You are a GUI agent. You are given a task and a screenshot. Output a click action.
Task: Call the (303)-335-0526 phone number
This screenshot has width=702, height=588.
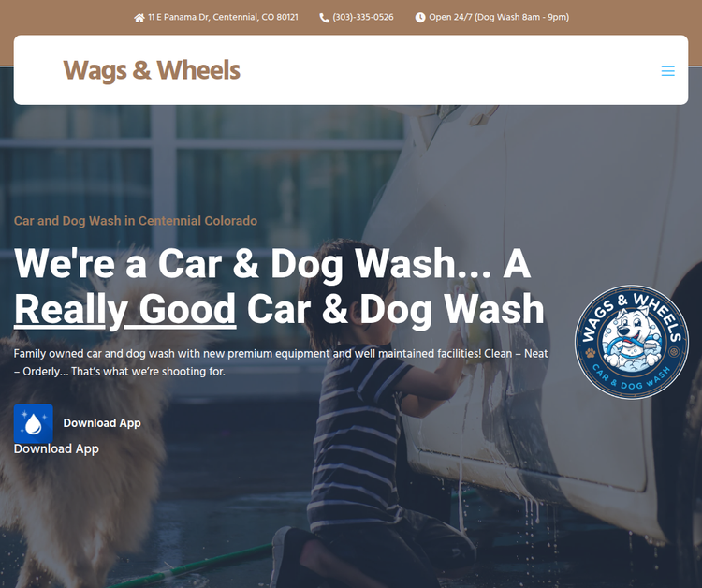click(362, 17)
